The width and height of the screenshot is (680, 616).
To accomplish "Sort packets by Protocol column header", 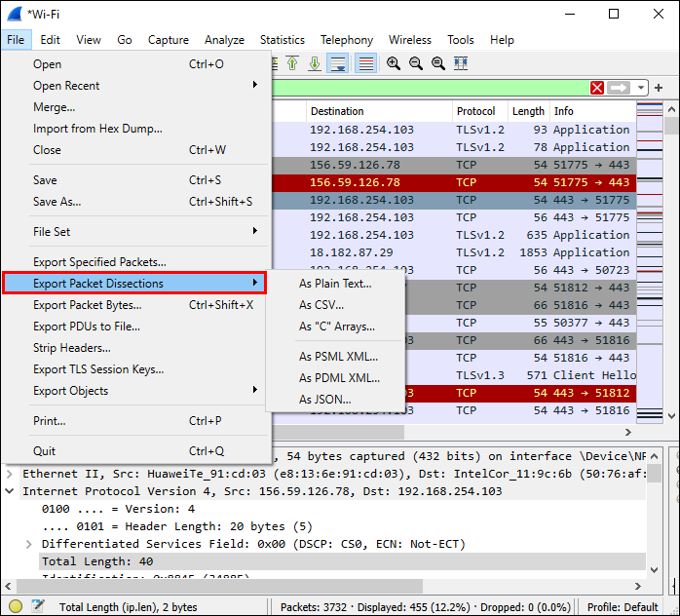I will tap(476, 111).
